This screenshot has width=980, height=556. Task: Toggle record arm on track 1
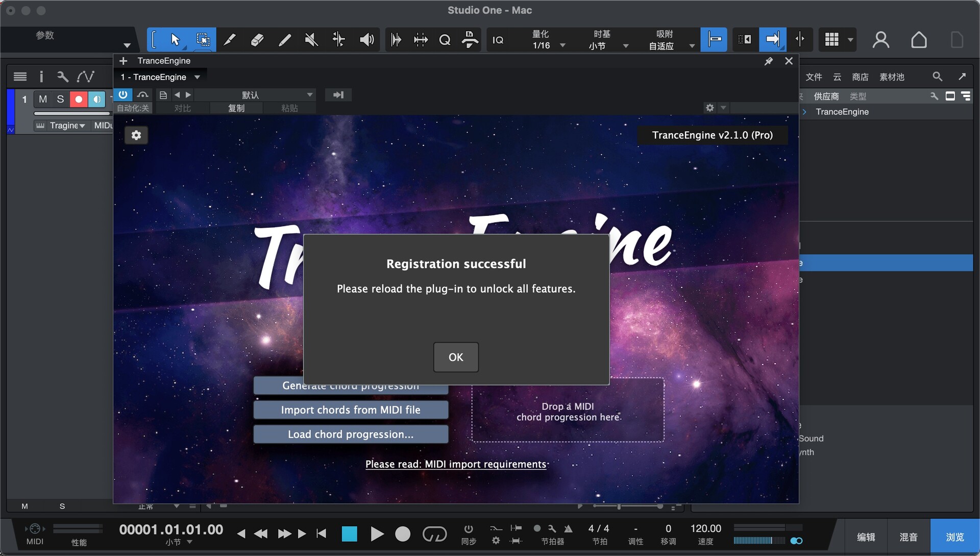79,99
